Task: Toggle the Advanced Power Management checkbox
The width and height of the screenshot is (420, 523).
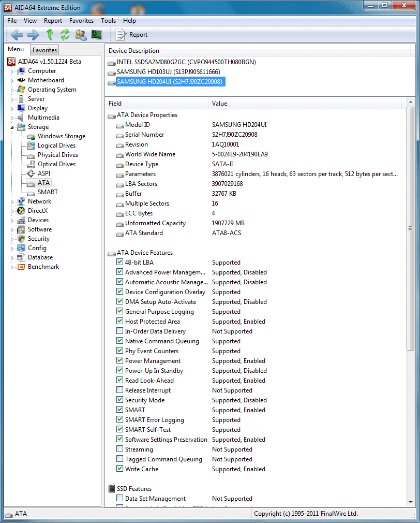Action: pyautogui.click(x=120, y=272)
